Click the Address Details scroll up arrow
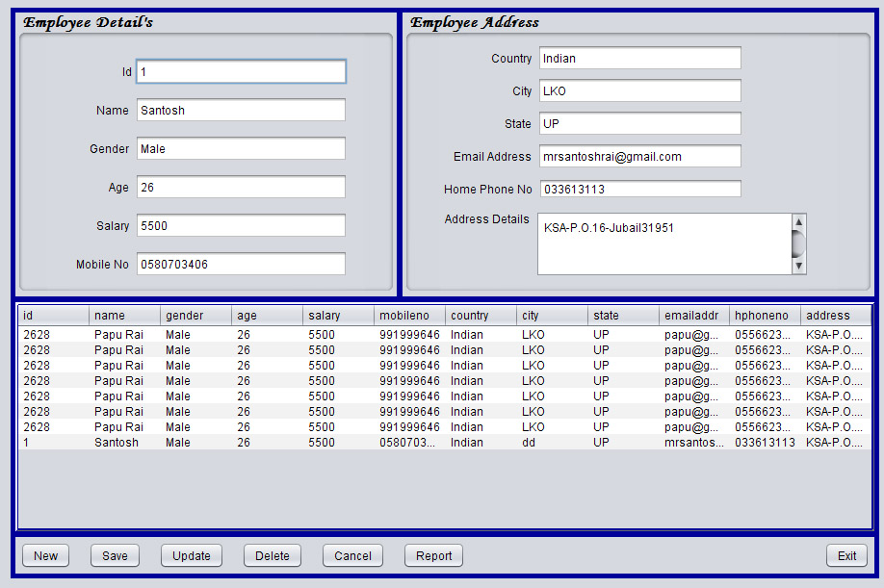884x588 pixels. 799,221
